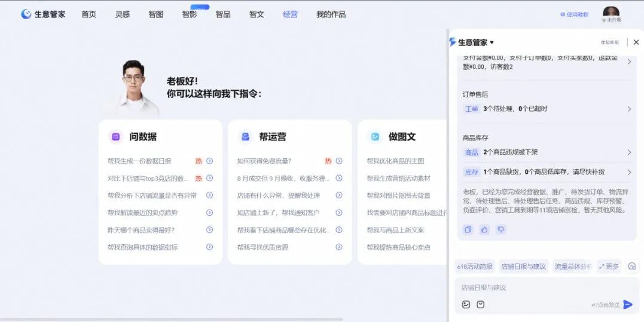Select the 灵感 navigation tab
644x322 pixels.
click(x=122, y=14)
